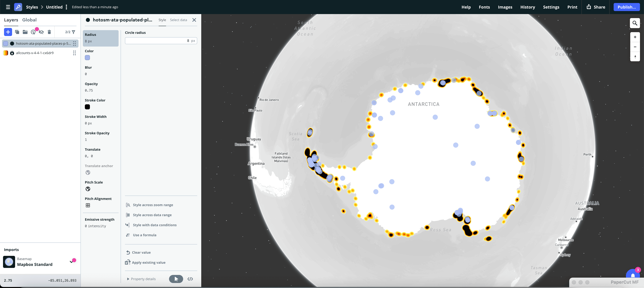Toggle Pitch Alignment setting
The height and width of the screenshot is (288, 644).
(88, 205)
